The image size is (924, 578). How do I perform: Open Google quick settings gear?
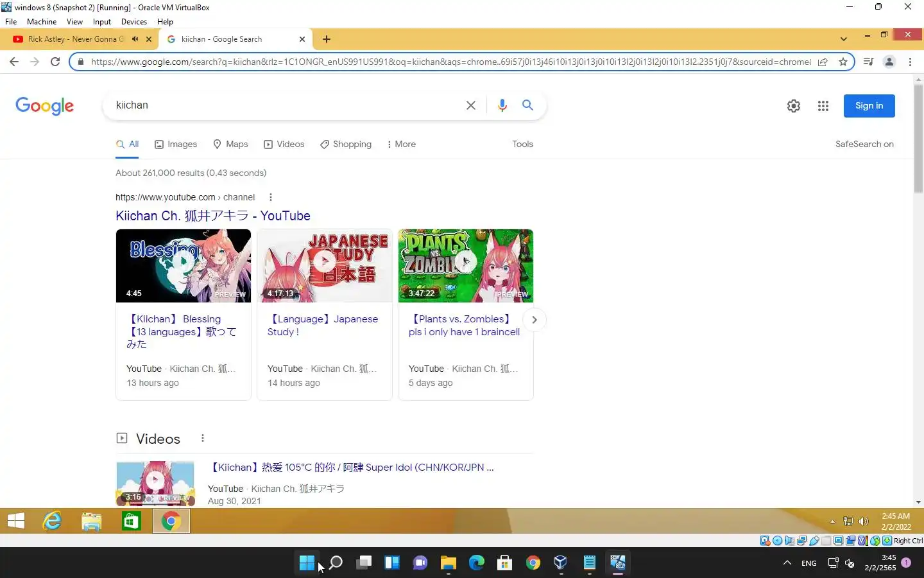coord(794,106)
